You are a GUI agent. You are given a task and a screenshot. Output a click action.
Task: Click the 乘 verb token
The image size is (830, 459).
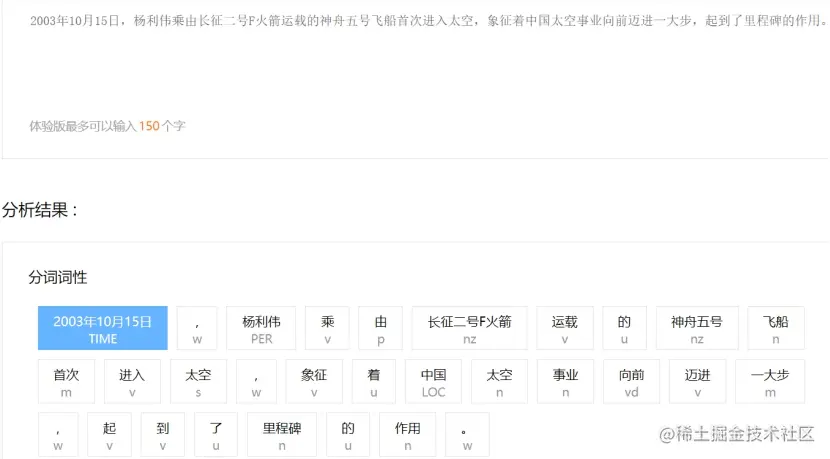tap(327, 328)
